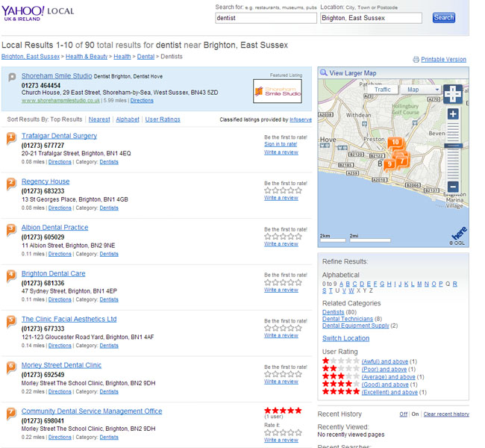The image size is (485, 448).
Task: Open Directions for Albion Dental Practice
Action: 60,254
